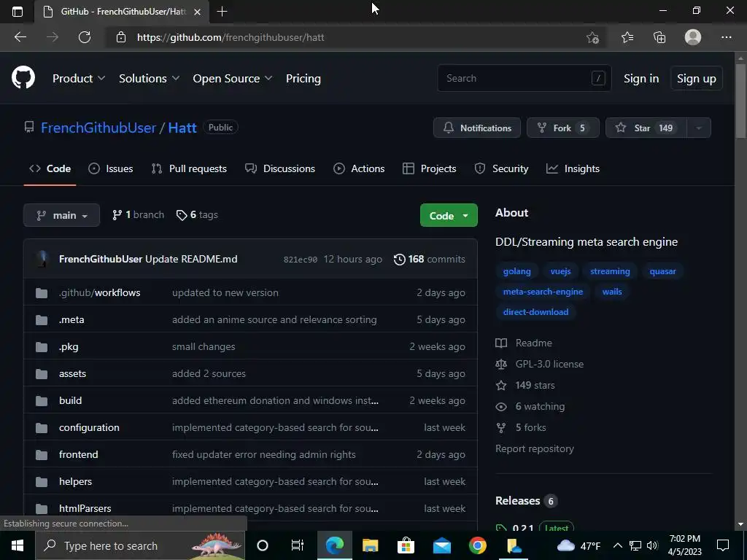Open the Hatt repository name link
The width and height of the screenshot is (747, 560).
pos(182,128)
